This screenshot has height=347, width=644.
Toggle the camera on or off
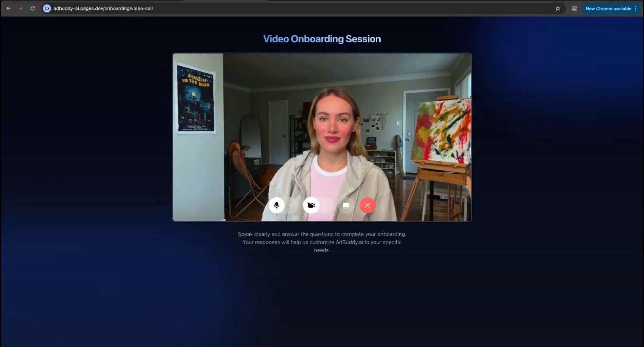coord(311,205)
